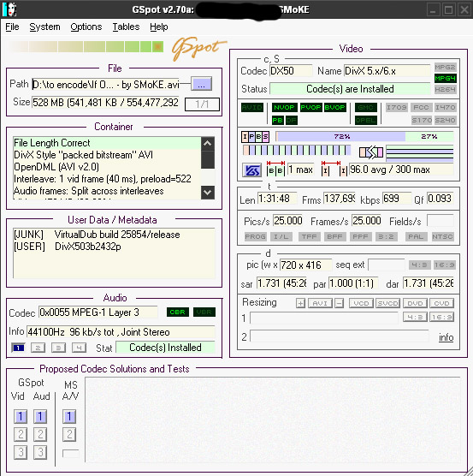Click the blue VBS analysis icon
This screenshot has height=476, width=473.
pyautogui.click(x=251, y=170)
